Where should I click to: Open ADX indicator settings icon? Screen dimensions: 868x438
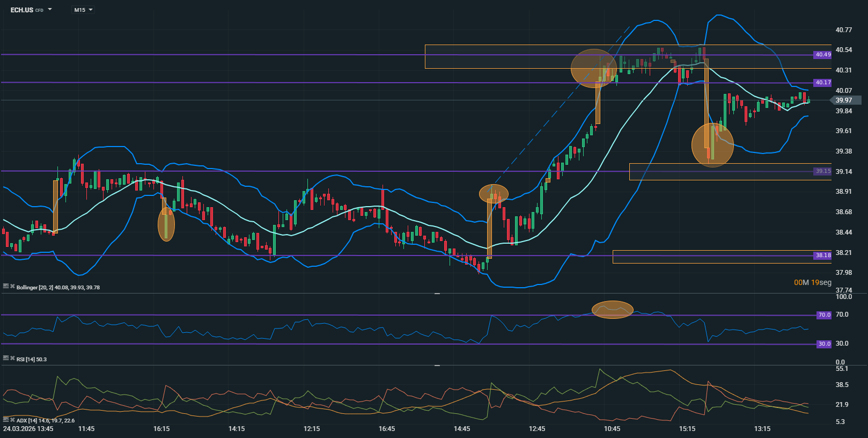coord(5,420)
